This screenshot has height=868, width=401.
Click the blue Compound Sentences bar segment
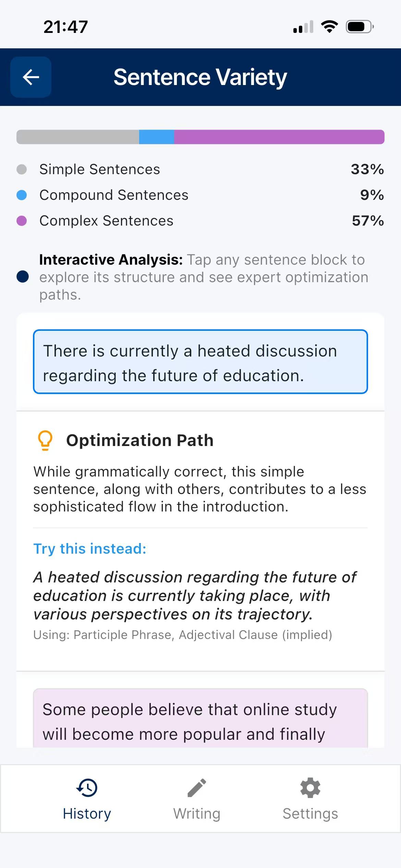[157, 137]
